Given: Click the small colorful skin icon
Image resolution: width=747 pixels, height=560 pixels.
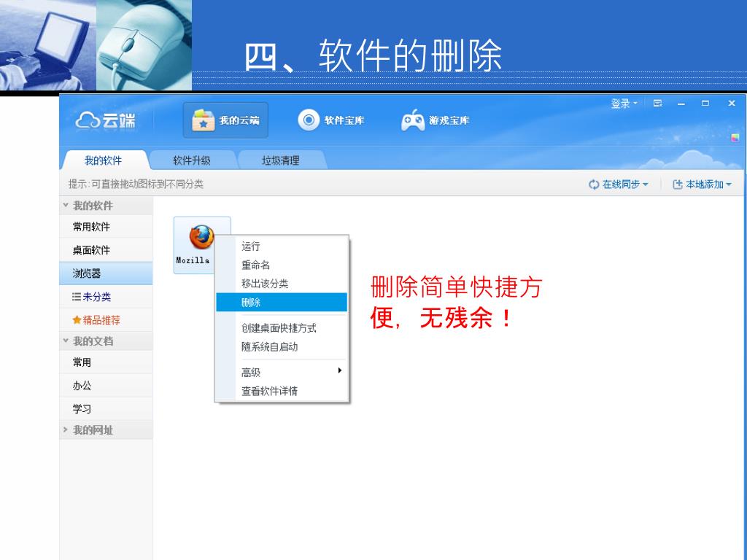Looking at the screenshot, I should (x=735, y=138).
